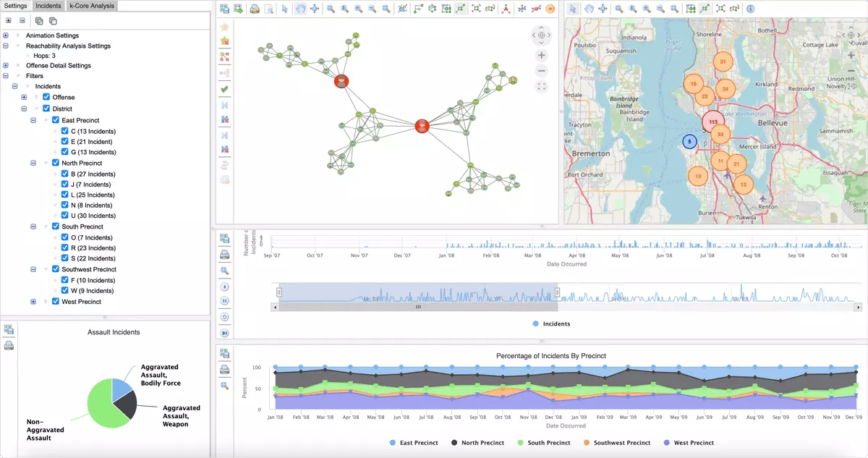This screenshot has height=458, width=868.
Task: Select the large red node in the network graph
Action: pos(422,125)
